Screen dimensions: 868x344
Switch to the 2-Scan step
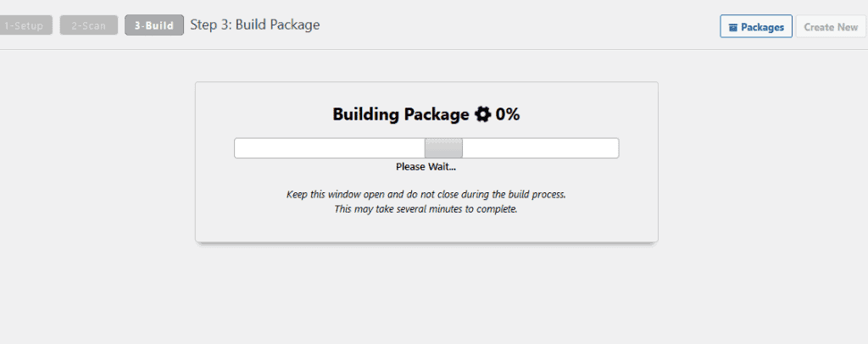click(88, 25)
